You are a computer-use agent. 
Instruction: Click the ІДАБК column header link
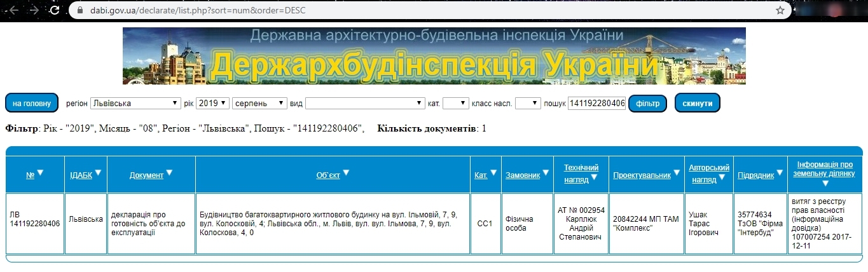(x=81, y=175)
